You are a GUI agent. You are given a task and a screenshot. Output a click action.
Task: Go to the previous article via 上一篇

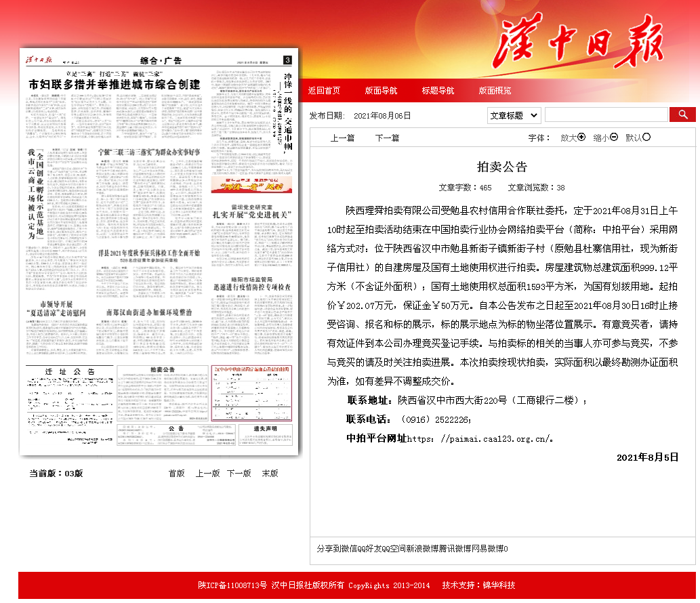coord(342,138)
